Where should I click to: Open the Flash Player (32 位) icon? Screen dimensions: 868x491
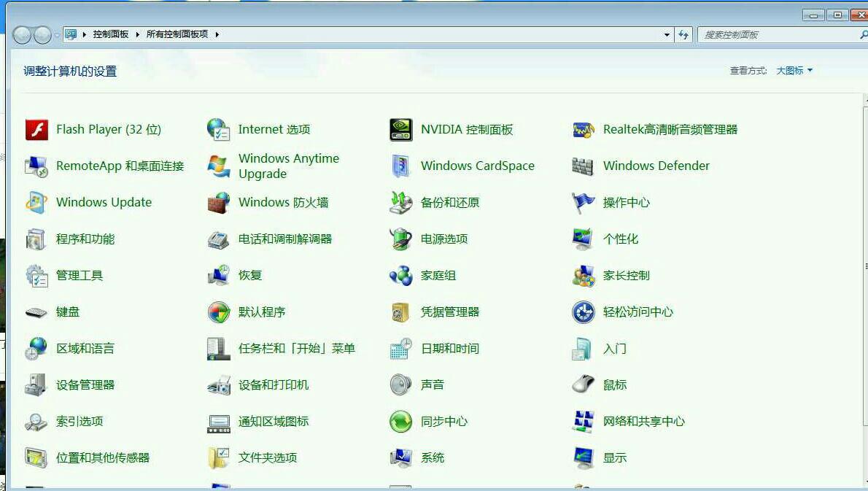point(36,130)
